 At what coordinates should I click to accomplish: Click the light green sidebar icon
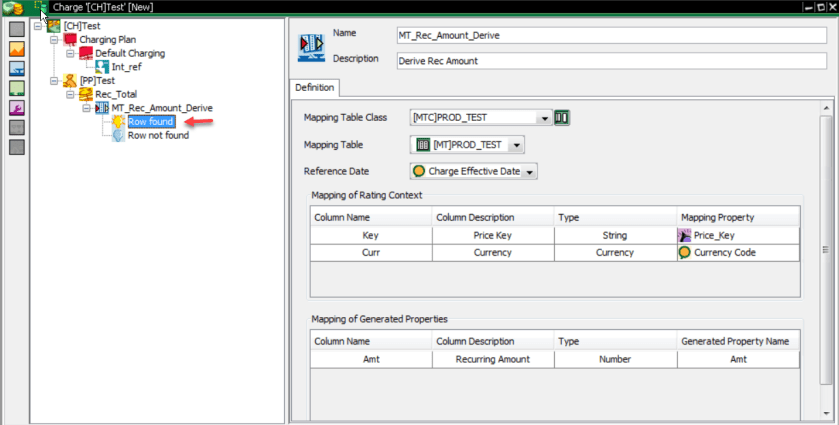[16, 89]
